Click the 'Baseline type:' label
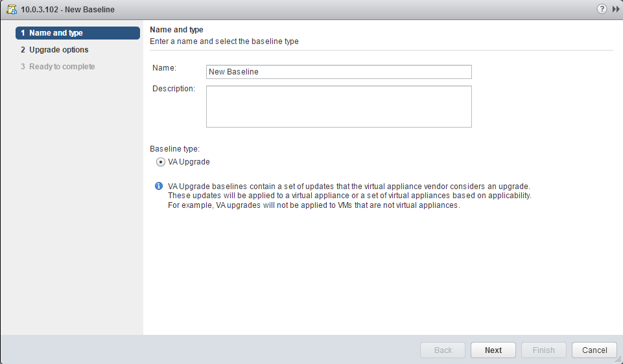Viewport: 623px width, 364px height. click(174, 148)
